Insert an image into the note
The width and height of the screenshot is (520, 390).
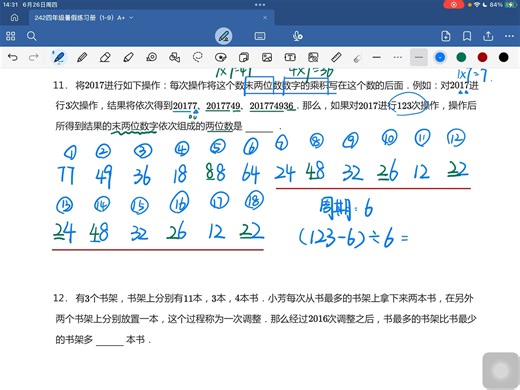click(267, 57)
